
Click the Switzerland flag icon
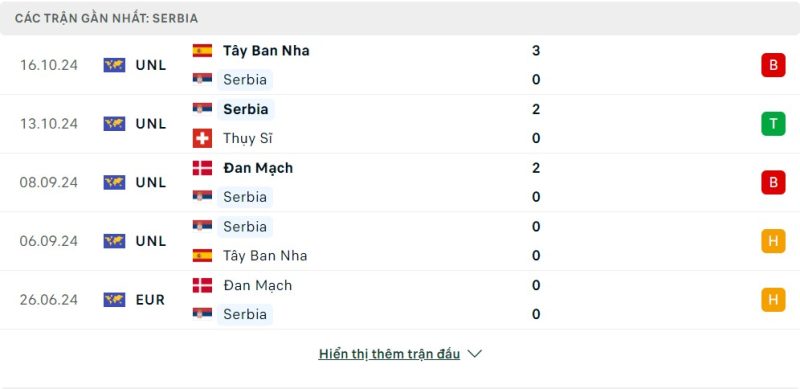coord(202,138)
